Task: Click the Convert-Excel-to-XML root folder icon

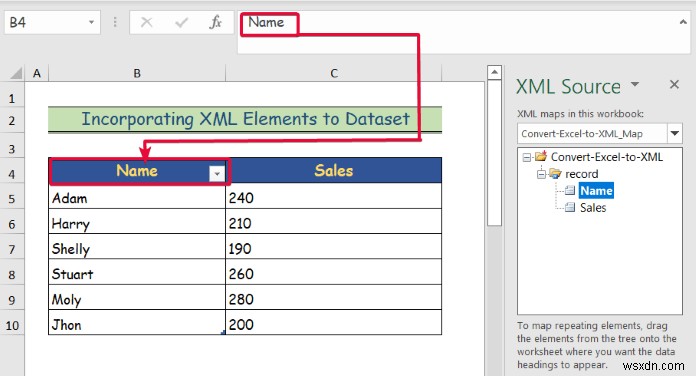Action: click(x=541, y=156)
